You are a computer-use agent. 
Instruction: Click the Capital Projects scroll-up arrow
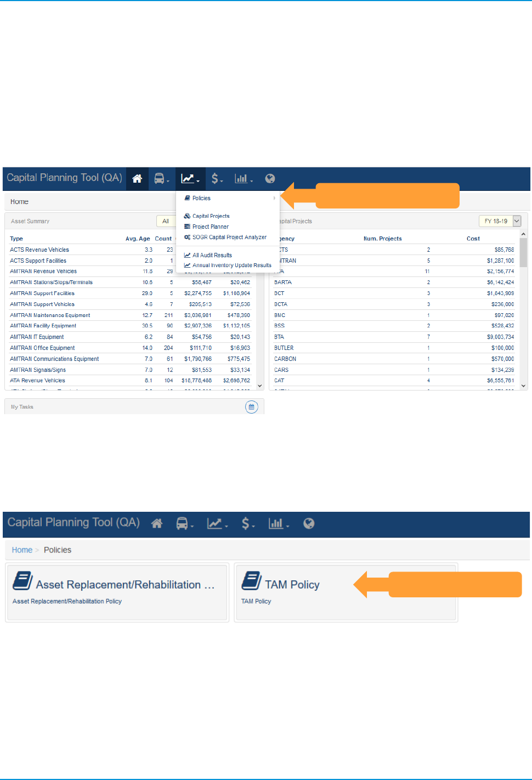[x=523, y=234]
